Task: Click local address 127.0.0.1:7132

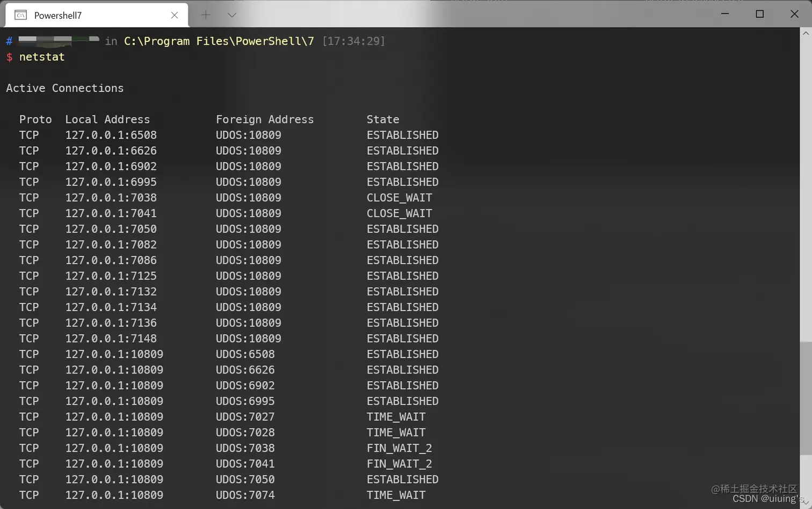Action: (111, 291)
